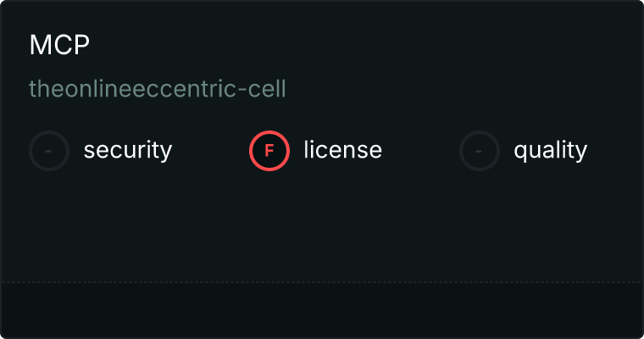Click the gap between security and license
Screen dimensions: 644x339
pyautogui.click(x=210, y=151)
